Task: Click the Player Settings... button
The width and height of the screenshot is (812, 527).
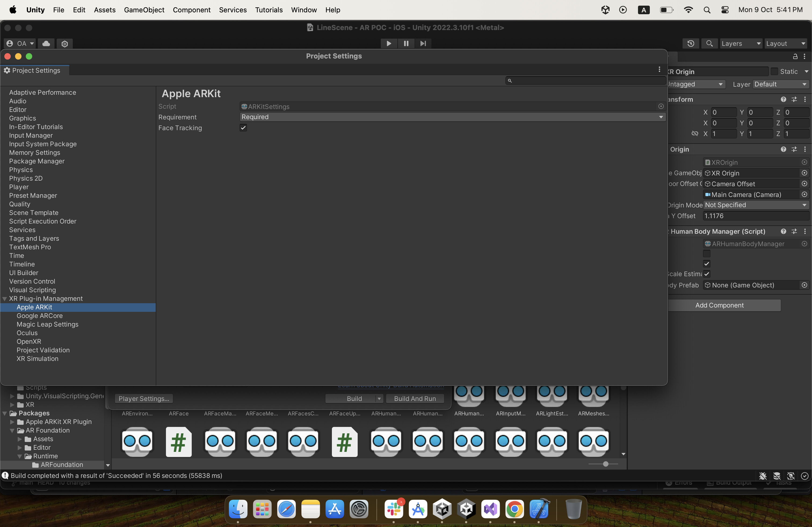Action: click(x=144, y=398)
